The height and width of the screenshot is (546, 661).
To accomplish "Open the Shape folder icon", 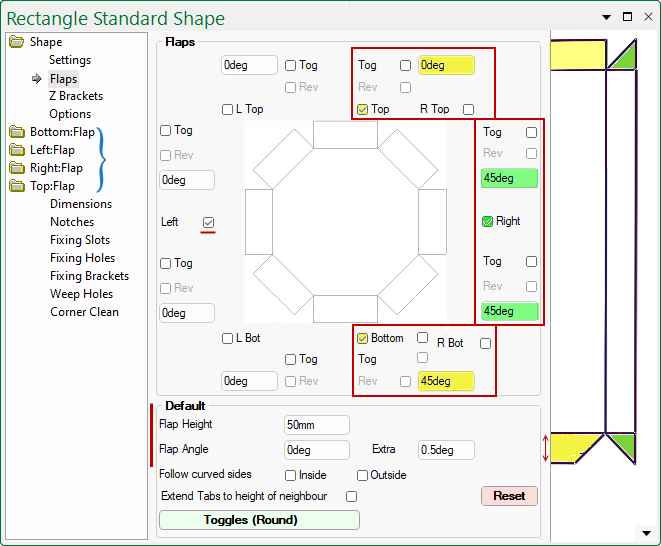I will [17, 42].
